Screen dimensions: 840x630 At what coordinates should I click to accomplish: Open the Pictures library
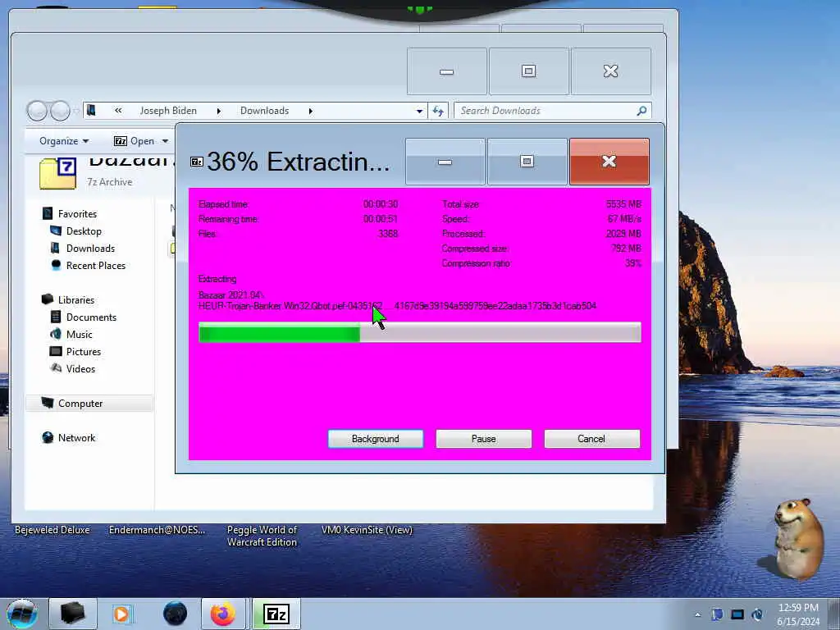pos(84,351)
